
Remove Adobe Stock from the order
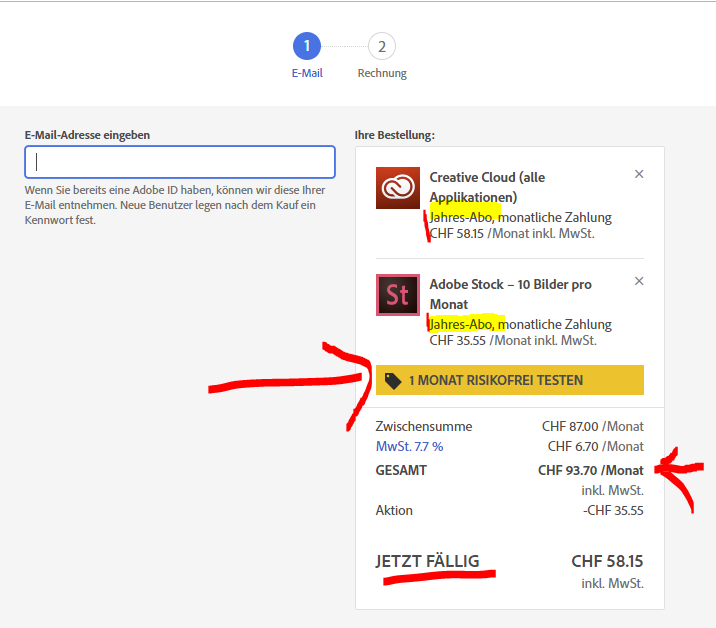click(x=639, y=281)
